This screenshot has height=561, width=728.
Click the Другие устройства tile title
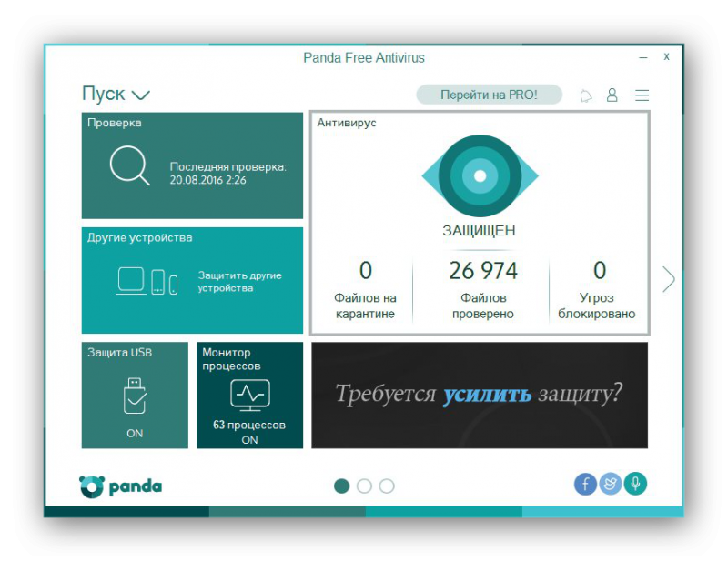click(140, 237)
